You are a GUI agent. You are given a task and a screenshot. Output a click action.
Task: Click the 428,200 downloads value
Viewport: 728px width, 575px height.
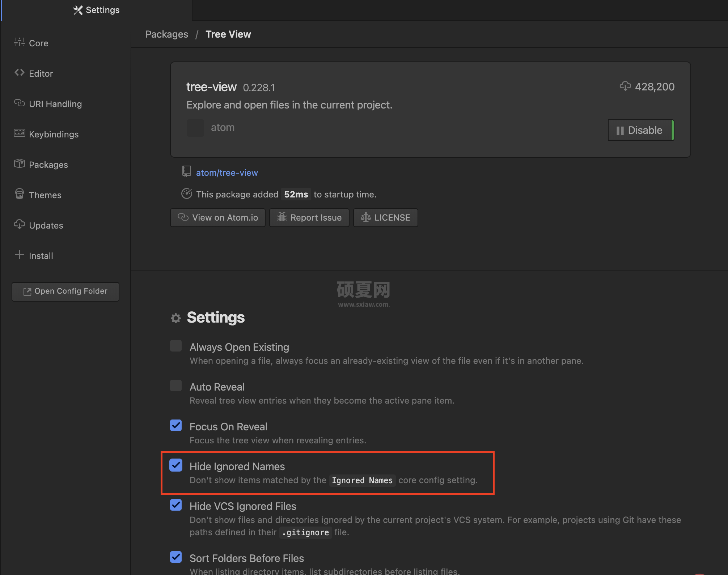click(x=655, y=87)
